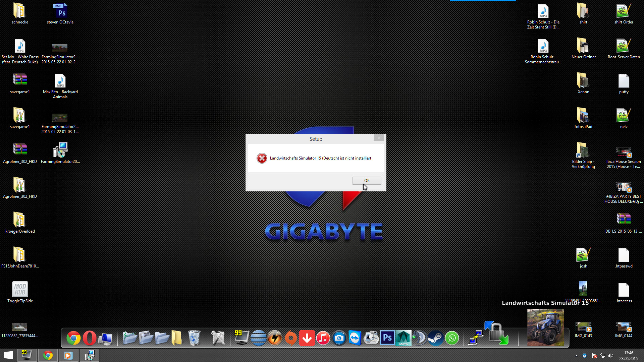Select the ToggleTipSide MOD HUB desktop icon

[x=20, y=289]
